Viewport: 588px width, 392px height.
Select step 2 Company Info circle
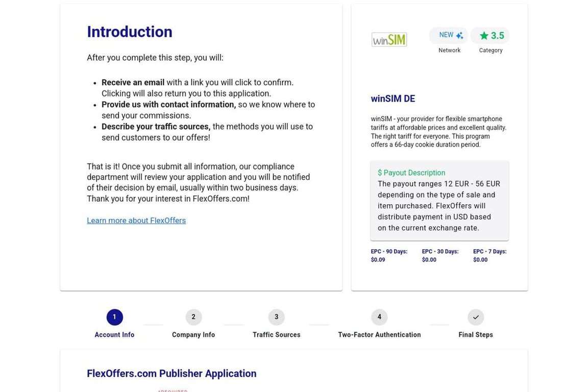(193, 317)
